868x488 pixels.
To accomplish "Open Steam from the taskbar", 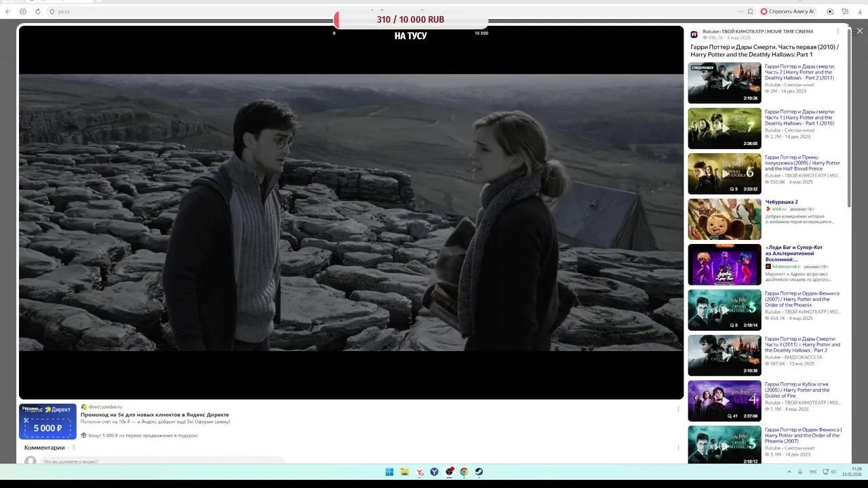I will pos(479,472).
